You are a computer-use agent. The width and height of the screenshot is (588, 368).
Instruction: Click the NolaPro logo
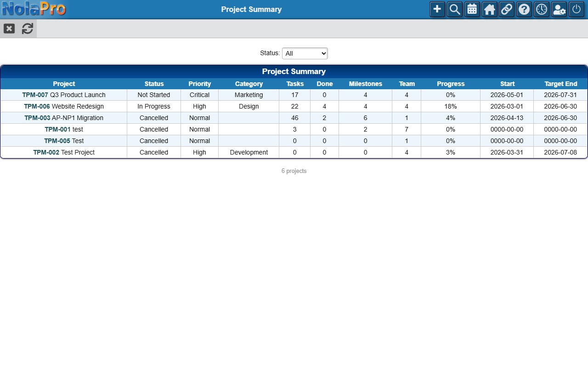pyautogui.click(x=34, y=9)
